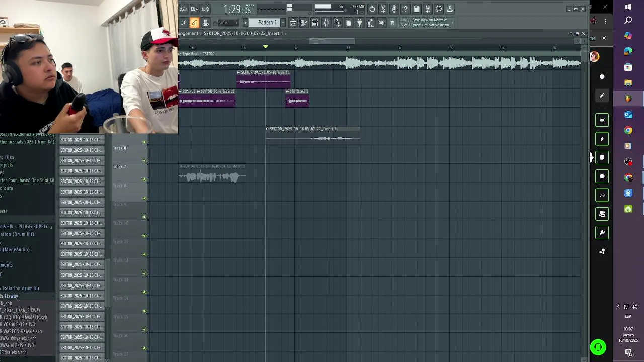Click the picker panel vertical scrollbar
This screenshot has width=644, height=362.
(x=108, y=283)
